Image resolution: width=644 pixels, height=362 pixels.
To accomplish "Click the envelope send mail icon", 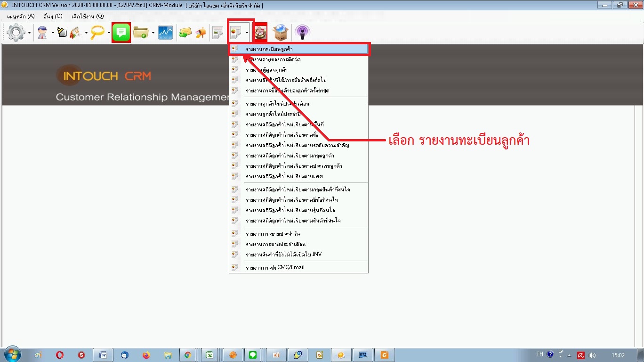I will 185,33.
